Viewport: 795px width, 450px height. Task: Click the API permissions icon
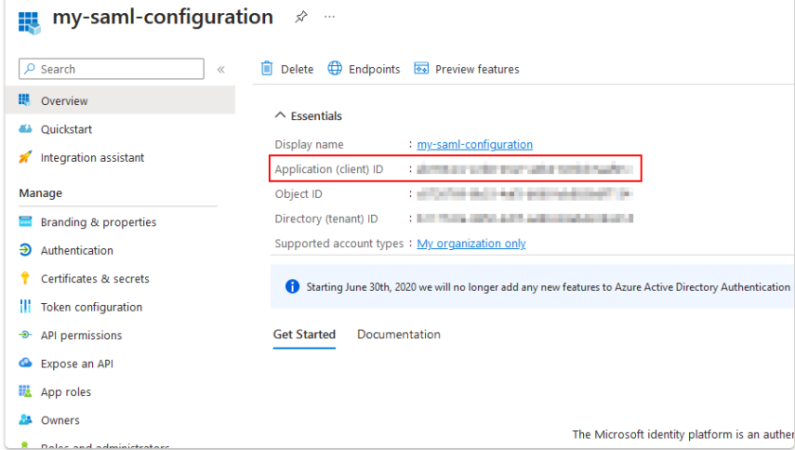click(x=25, y=334)
